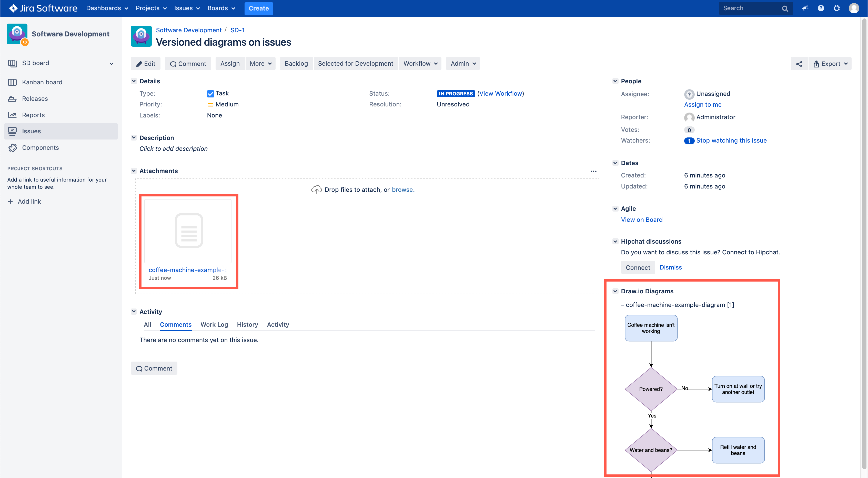The width and height of the screenshot is (868, 478).
Task: Open the feedback megaphone icon
Action: (x=805, y=8)
